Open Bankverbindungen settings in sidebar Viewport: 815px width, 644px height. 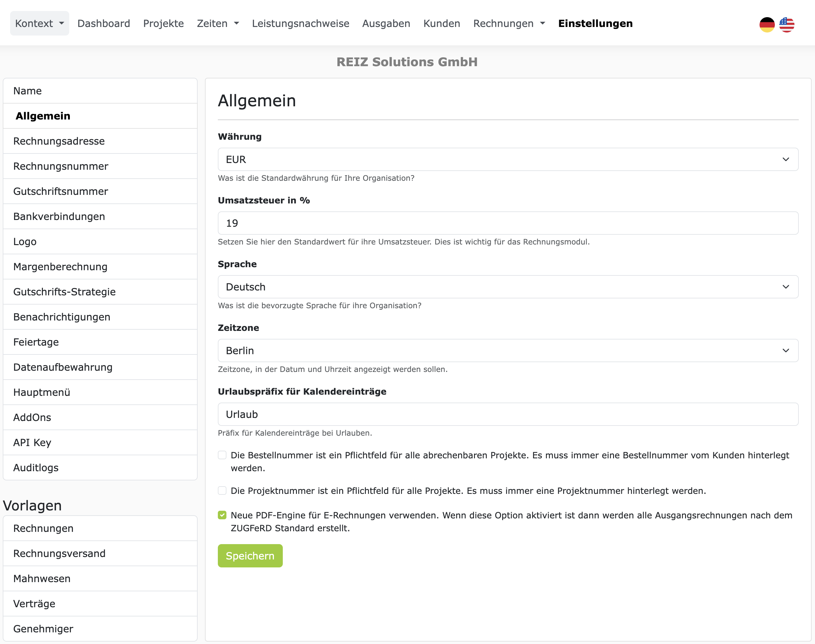point(59,216)
